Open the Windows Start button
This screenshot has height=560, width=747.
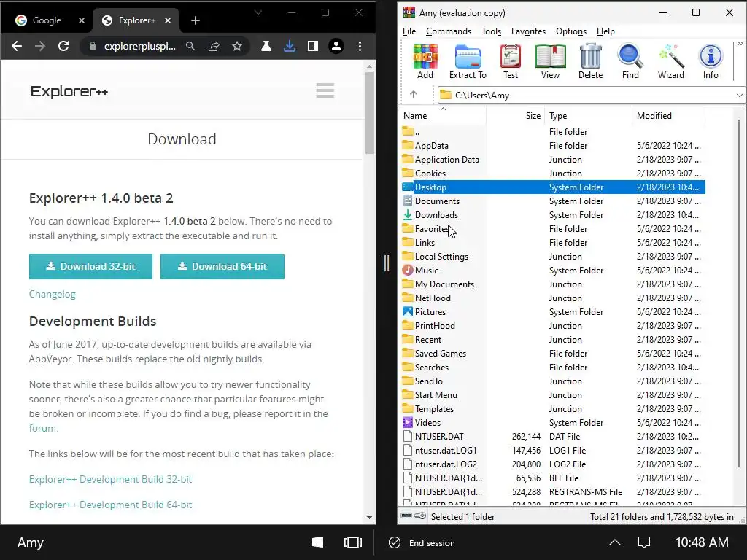coord(318,542)
